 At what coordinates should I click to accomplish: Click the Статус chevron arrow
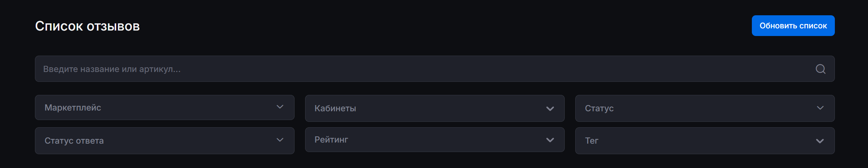(820, 108)
